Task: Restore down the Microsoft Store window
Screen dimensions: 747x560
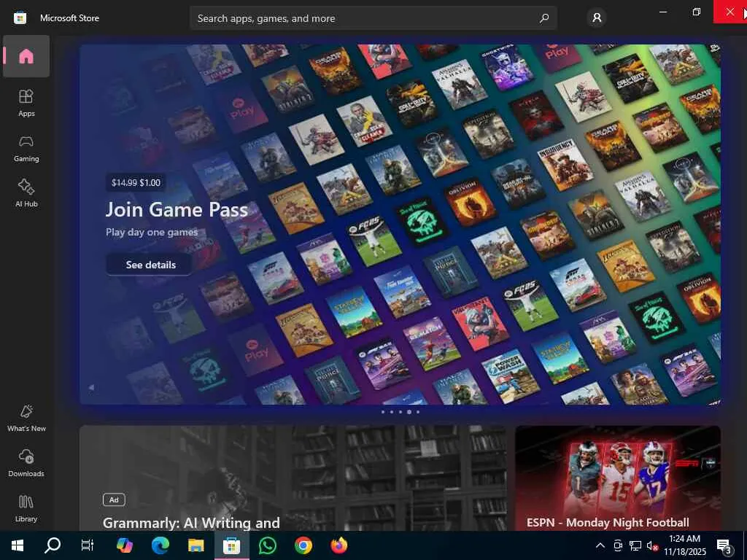Action: point(697,12)
